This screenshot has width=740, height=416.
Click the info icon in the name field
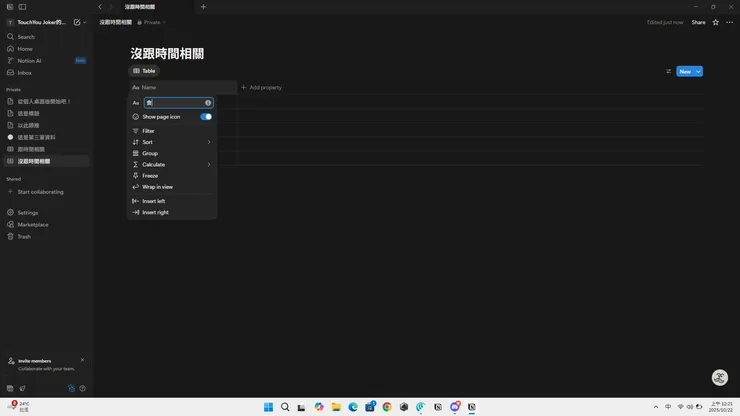208,103
